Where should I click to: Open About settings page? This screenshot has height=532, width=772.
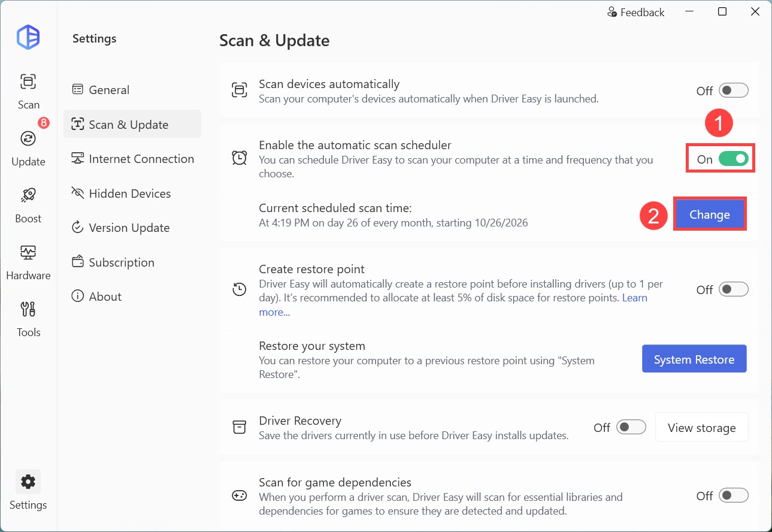coord(132,297)
